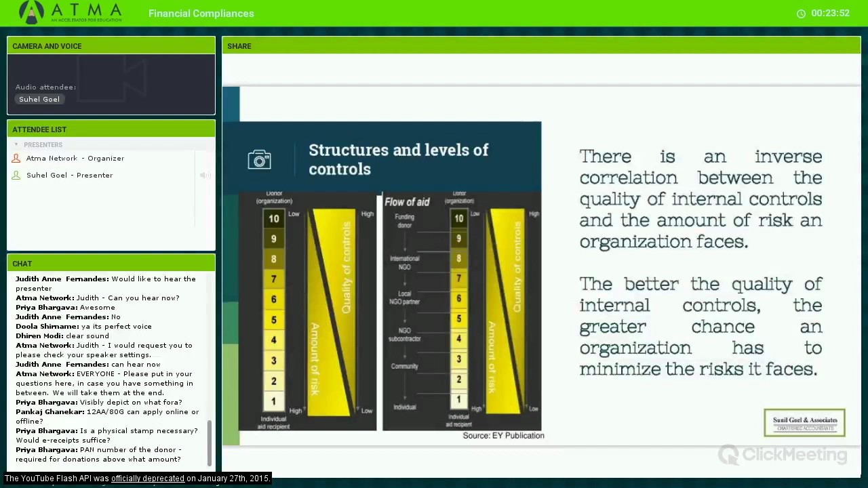Click Priya Bhargava's PAN number message
This screenshot has height=488, width=868.
tap(99, 454)
